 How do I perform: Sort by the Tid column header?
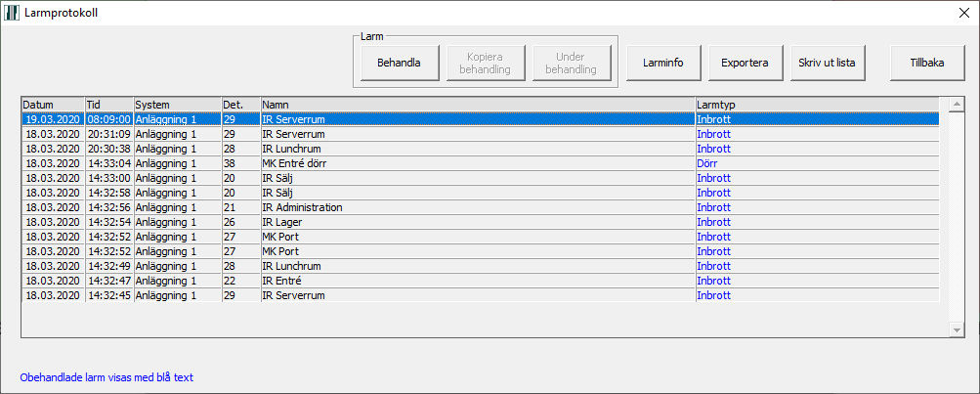(x=109, y=105)
